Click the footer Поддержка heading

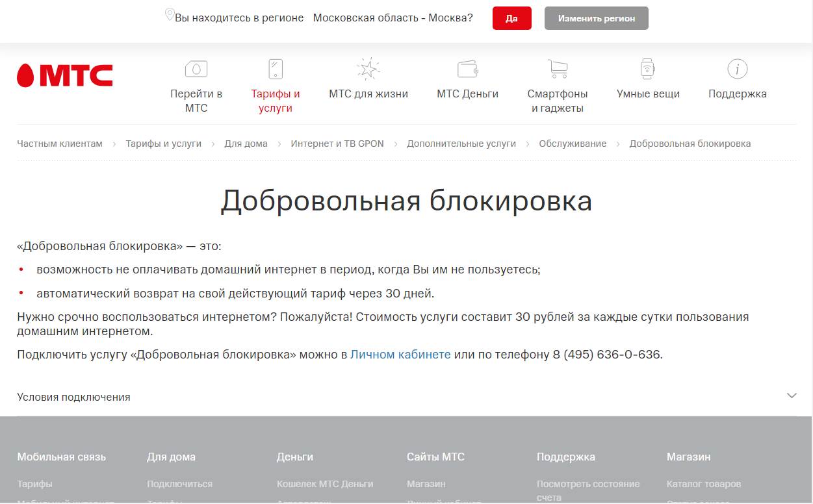click(x=566, y=457)
